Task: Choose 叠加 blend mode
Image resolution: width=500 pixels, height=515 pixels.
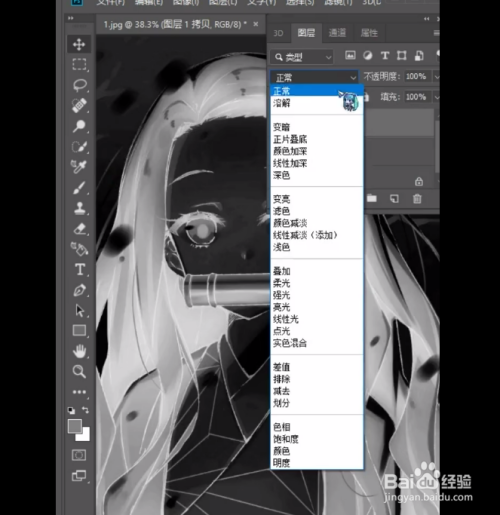Action: tap(317, 271)
